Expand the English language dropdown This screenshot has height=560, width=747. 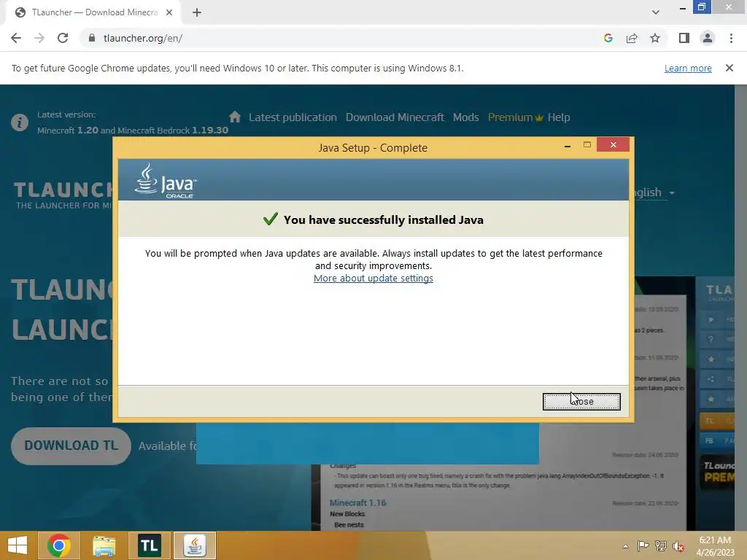653,192
